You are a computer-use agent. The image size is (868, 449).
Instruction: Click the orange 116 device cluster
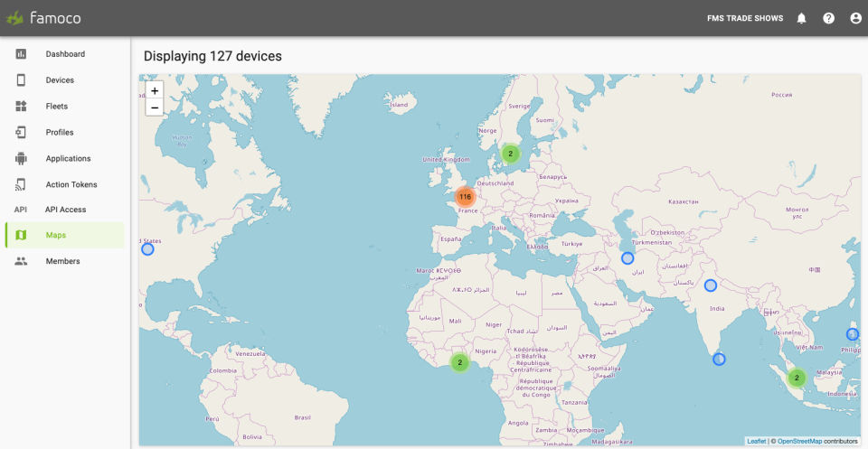[x=465, y=197]
